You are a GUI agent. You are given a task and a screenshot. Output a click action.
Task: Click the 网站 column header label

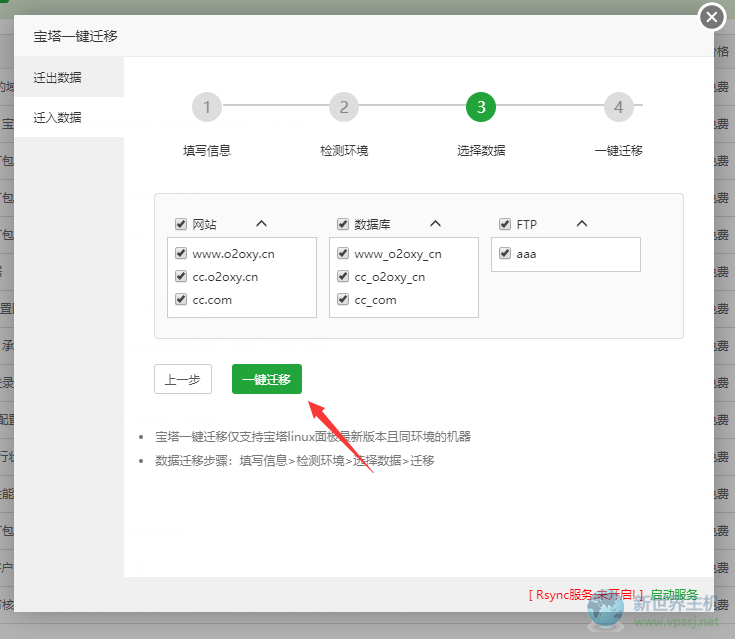204,224
